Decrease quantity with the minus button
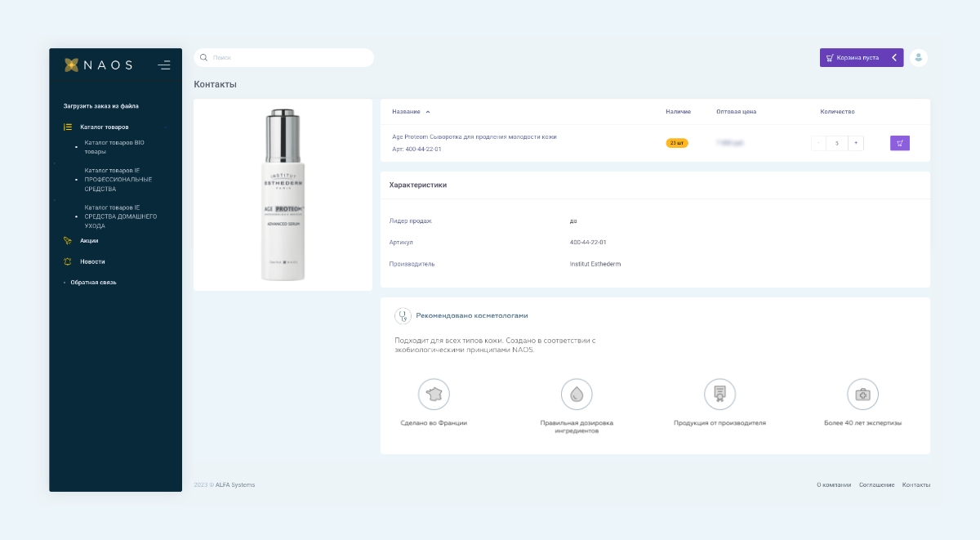 [x=819, y=143]
